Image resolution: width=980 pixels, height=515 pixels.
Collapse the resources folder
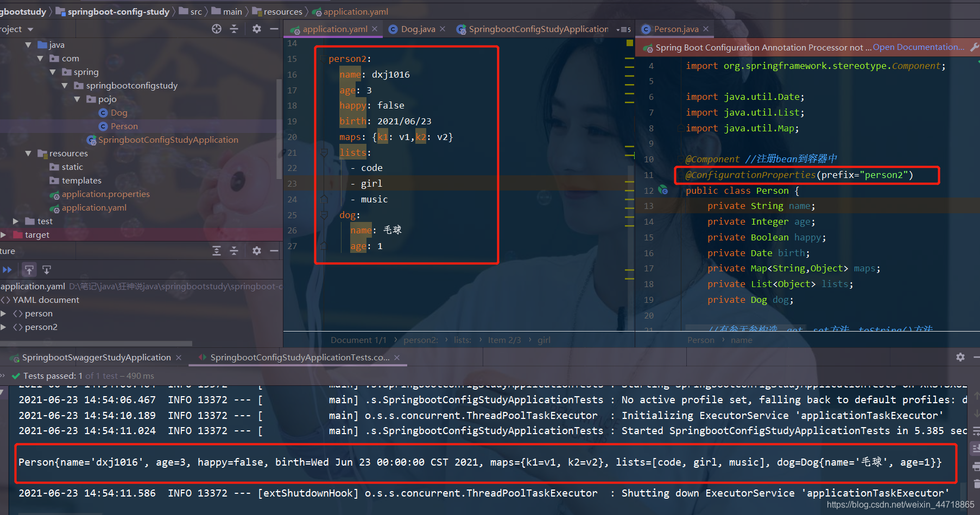click(x=28, y=154)
